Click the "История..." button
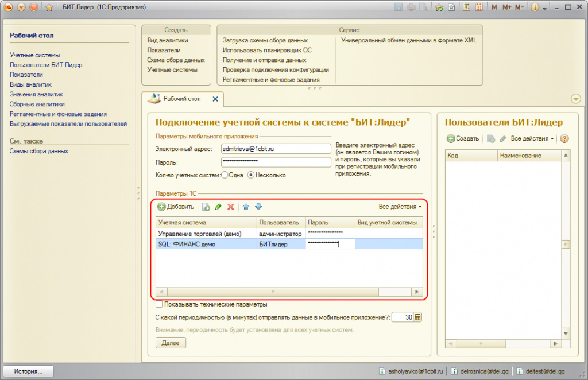588x380 pixels. [30, 371]
